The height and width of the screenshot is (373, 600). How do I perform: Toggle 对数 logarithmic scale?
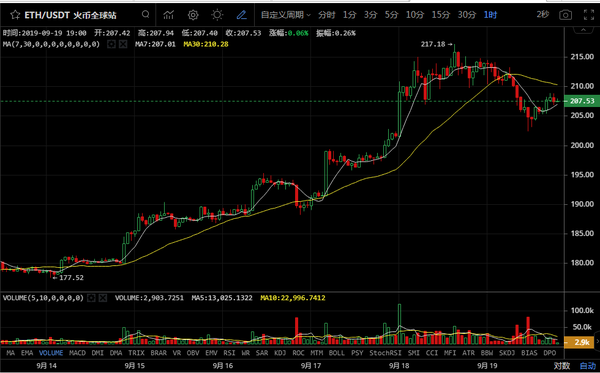tap(562, 366)
